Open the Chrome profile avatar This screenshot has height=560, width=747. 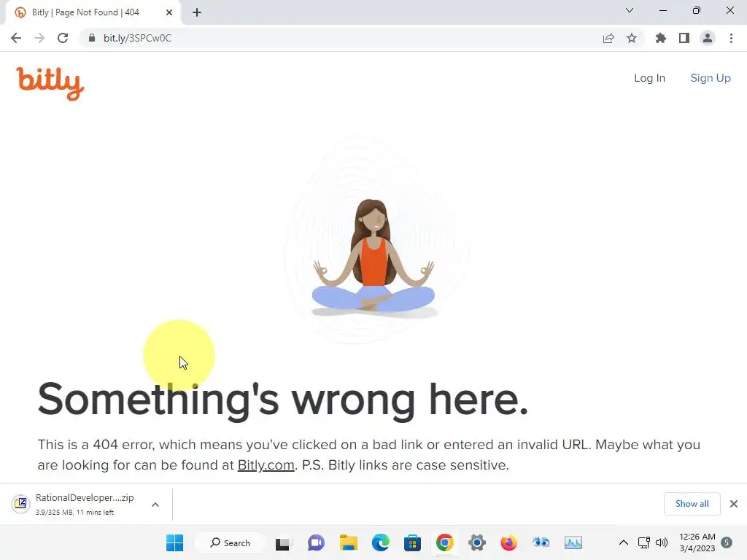(708, 38)
